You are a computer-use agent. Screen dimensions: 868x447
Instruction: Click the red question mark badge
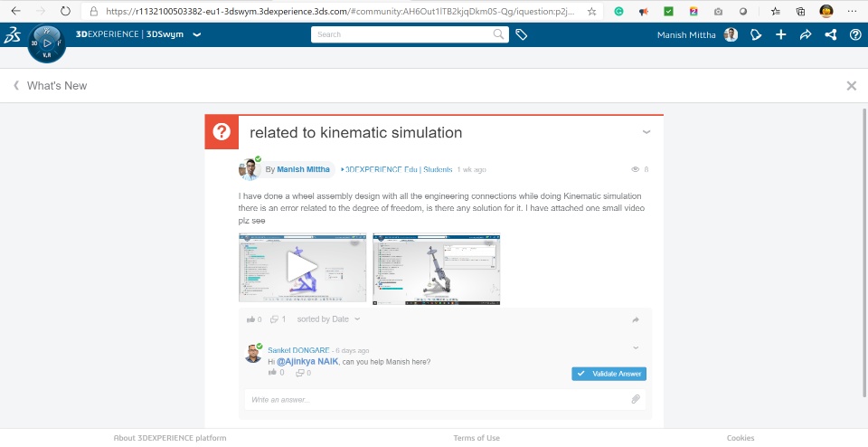[x=222, y=132]
